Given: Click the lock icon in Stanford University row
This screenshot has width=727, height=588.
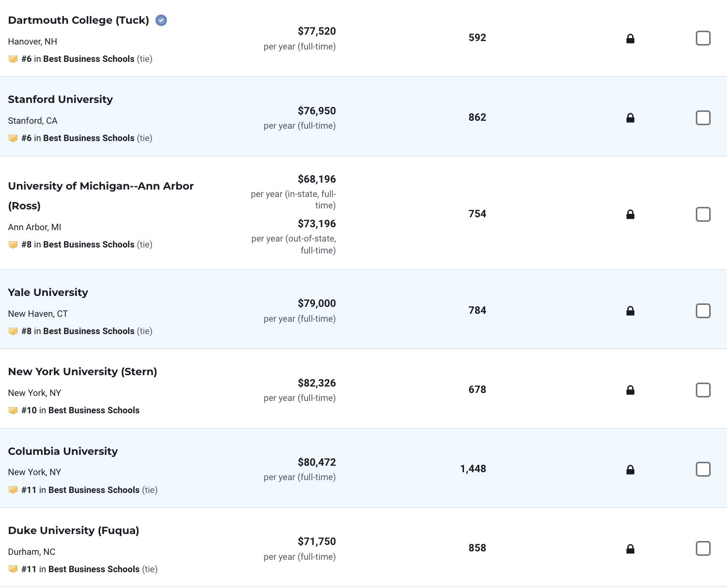Looking at the screenshot, I should (630, 118).
